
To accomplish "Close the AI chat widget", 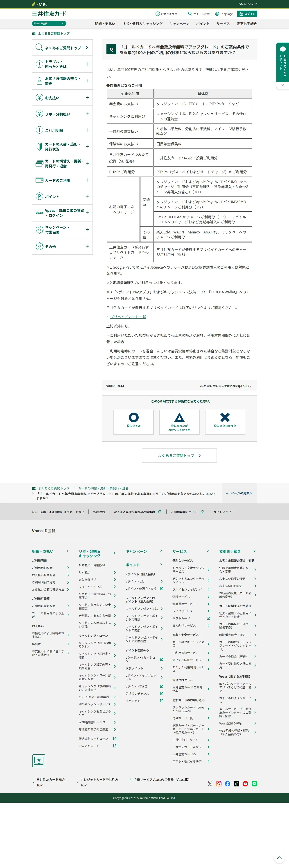I will tap(283, 85).
